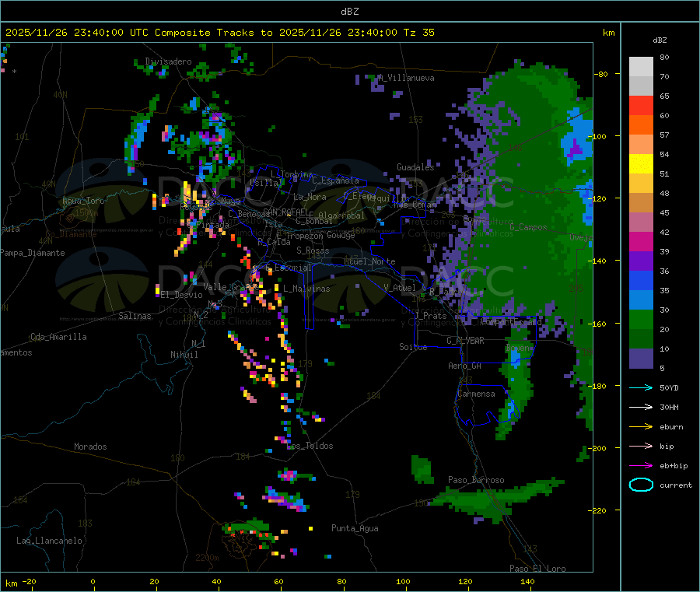Click the 'Pampa_Diamante' map label
The image size is (700, 592).
point(32,253)
